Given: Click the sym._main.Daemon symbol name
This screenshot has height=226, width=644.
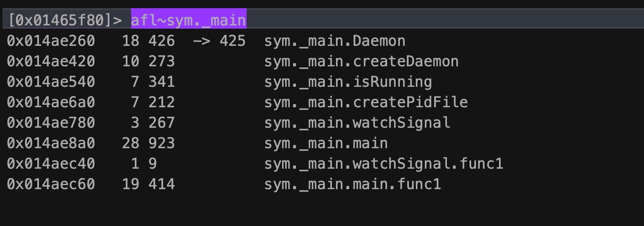Looking at the screenshot, I should pyautogui.click(x=334, y=41).
